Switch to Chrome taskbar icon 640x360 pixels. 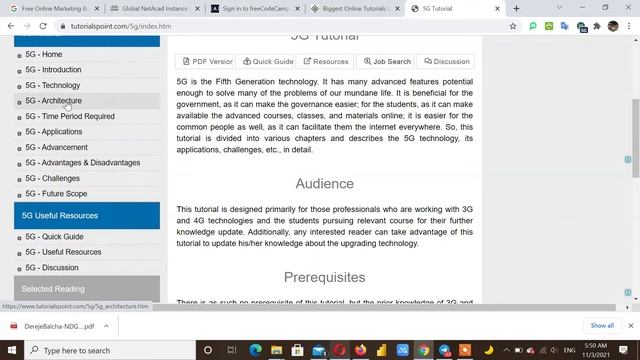point(423,350)
